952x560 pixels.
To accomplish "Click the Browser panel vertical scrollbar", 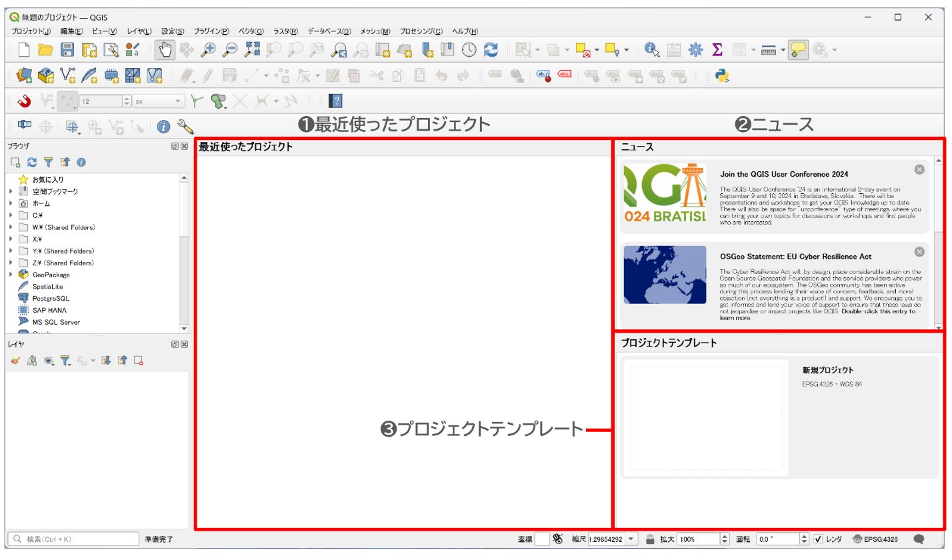I will [185, 210].
